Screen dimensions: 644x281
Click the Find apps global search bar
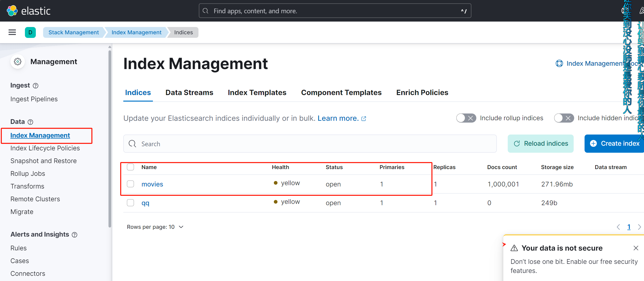335,11
